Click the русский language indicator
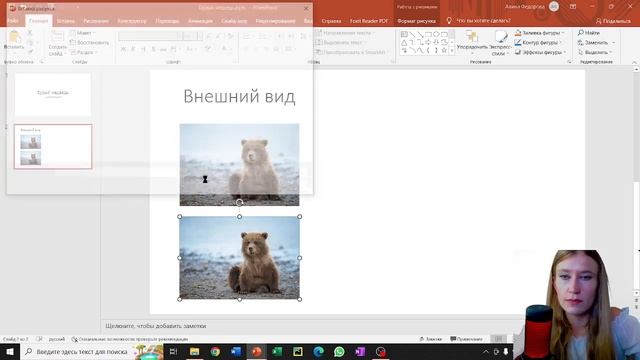The width and height of the screenshot is (640, 360). click(57, 339)
